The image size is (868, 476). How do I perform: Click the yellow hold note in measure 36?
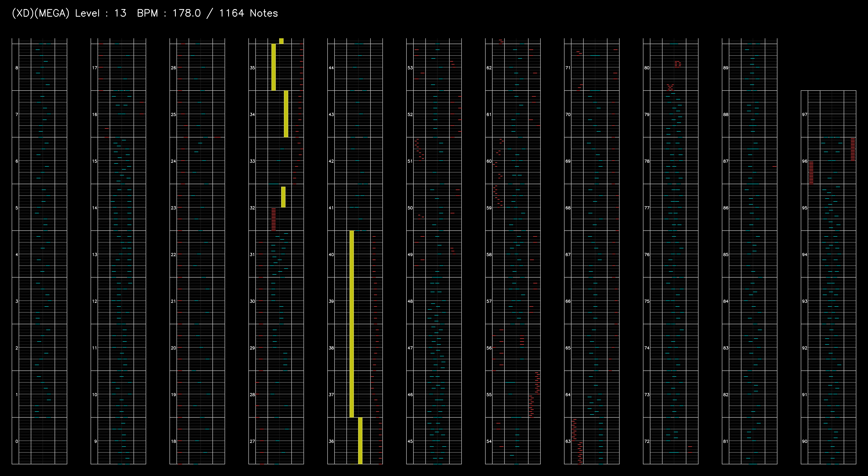(x=360, y=441)
